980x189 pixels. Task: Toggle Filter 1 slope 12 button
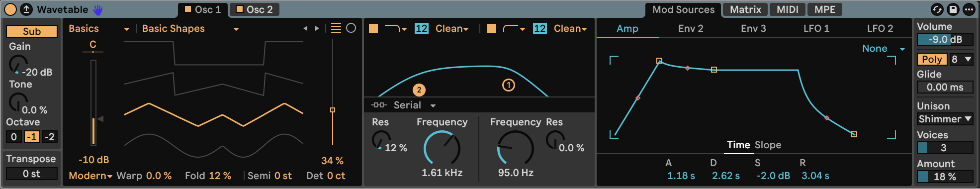coord(421,28)
